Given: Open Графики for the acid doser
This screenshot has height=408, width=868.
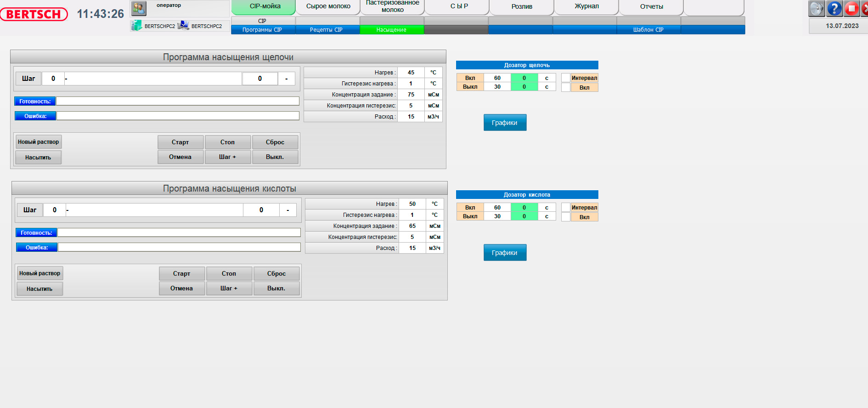Looking at the screenshot, I should click(x=505, y=253).
